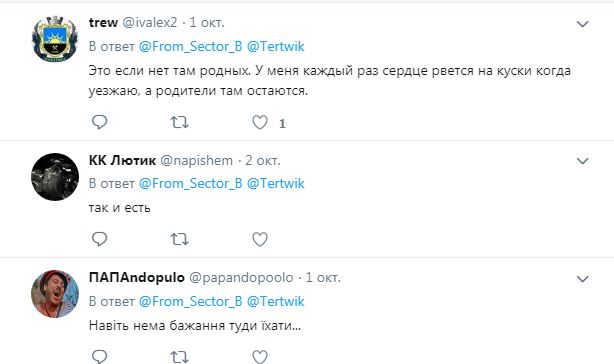Image resolution: width=614 pixels, height=364 pixels.
Task: Retweet ПАПAndopulo's tweet
Action: pyautogui.click(x=180, y=357)
